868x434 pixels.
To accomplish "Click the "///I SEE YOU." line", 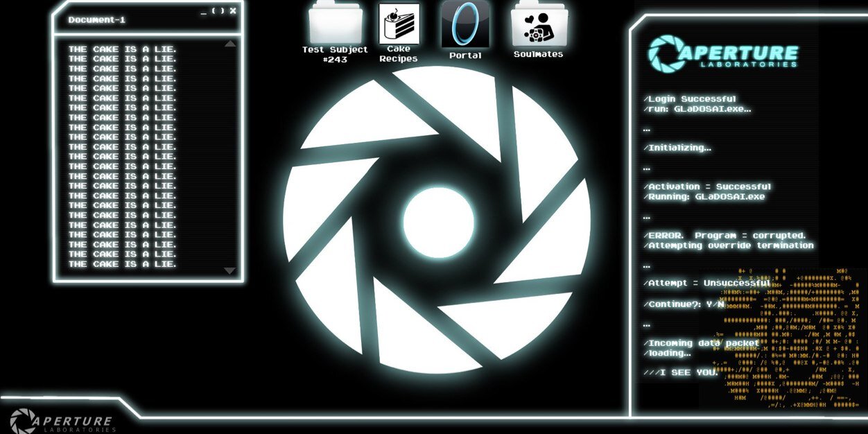I will tap(681, 372).
